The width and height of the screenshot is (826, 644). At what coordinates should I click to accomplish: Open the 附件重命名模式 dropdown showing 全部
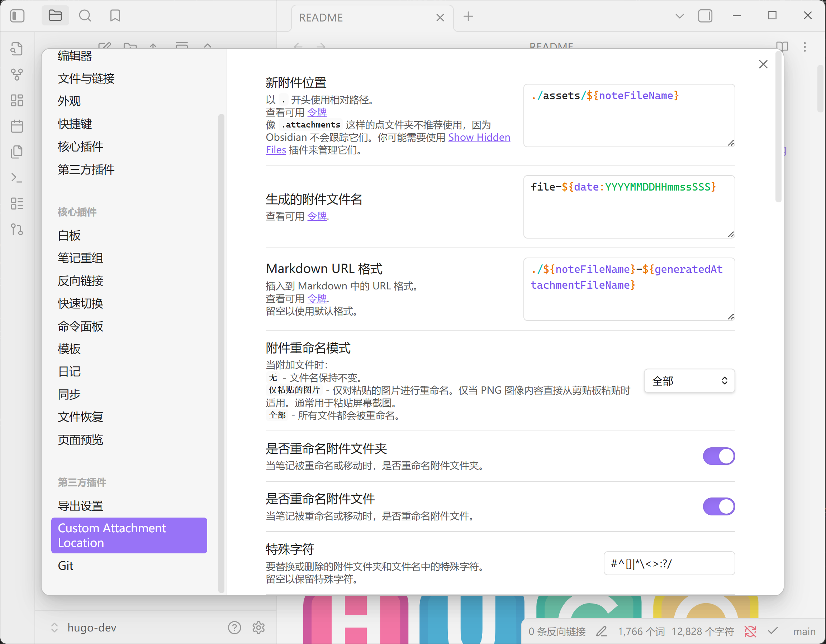click(x=689, y=381)
